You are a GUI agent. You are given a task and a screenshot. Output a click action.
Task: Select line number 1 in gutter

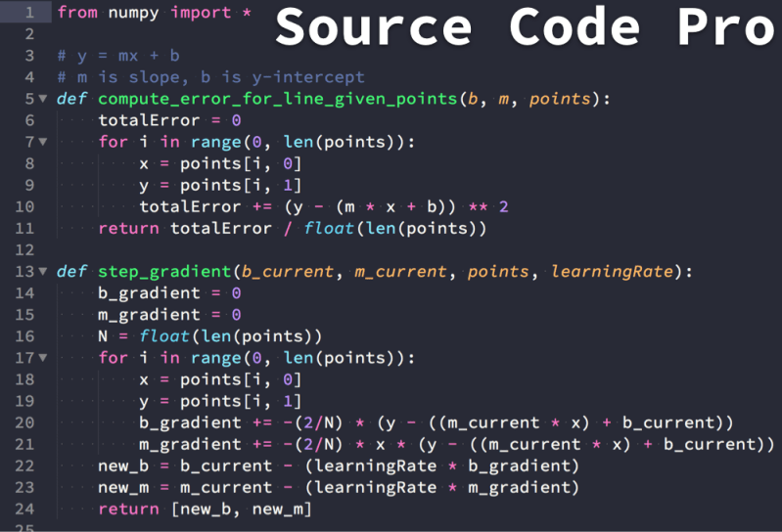point(29,13)
